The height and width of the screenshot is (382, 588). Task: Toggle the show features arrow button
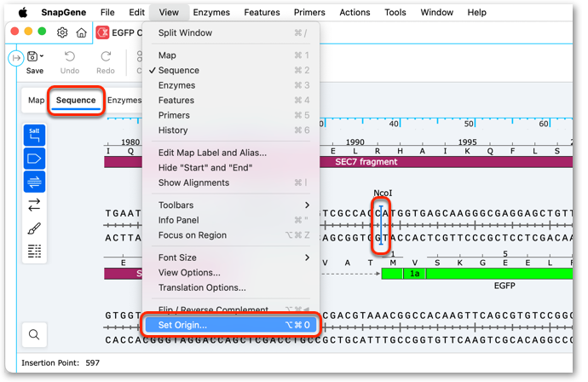pos(34,159)
